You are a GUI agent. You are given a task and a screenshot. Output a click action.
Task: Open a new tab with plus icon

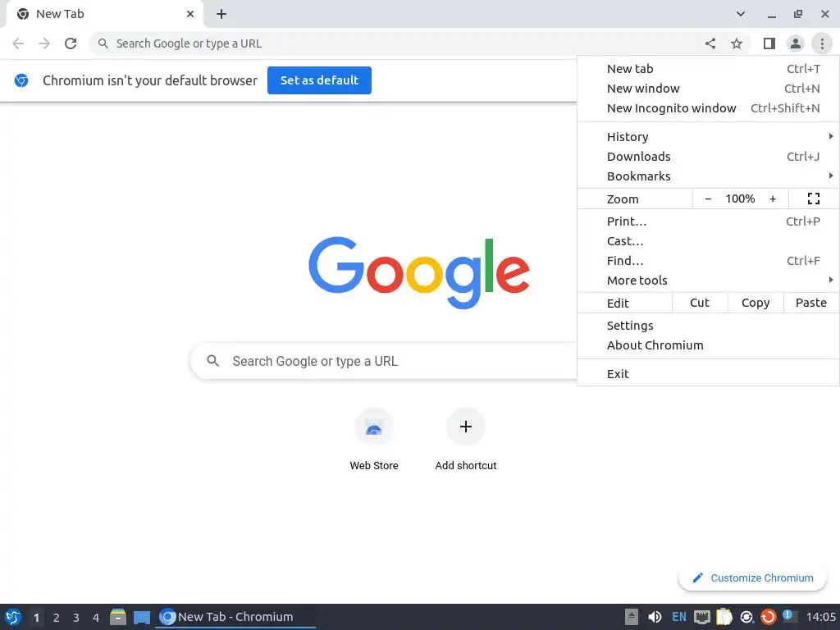click(221, 14)
